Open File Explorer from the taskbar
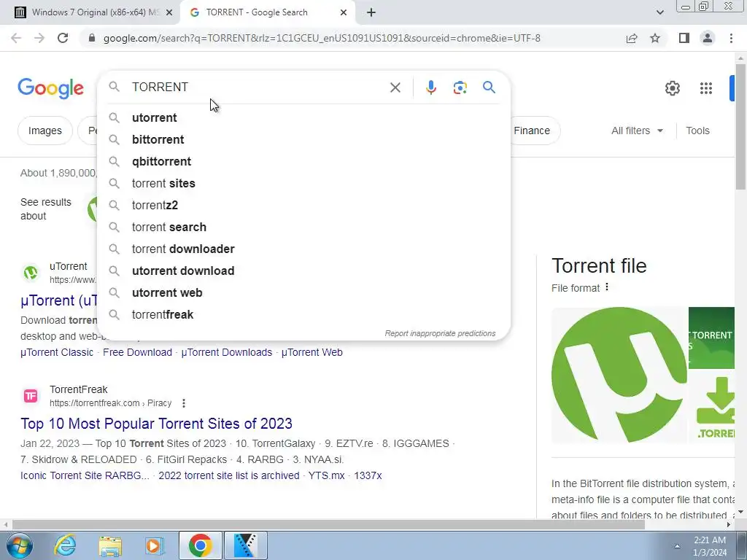 [x=110, y=546]
